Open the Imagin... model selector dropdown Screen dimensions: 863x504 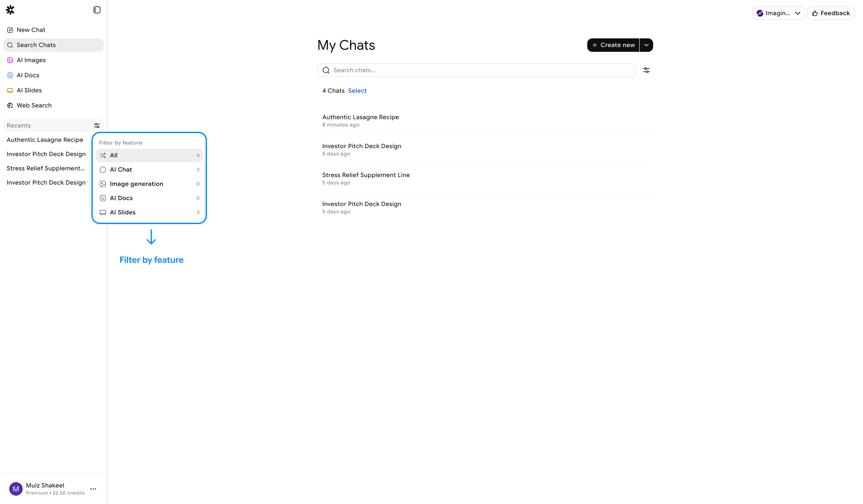tap(778, 13)
